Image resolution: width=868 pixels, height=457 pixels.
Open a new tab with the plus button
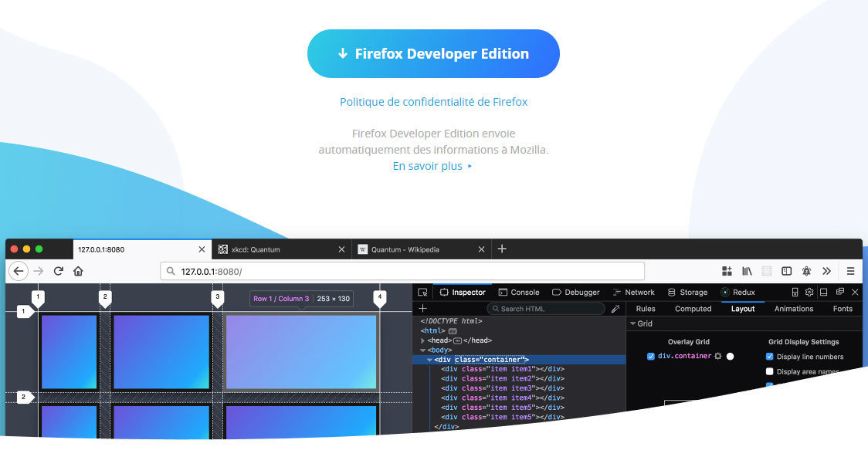(x=502, y=249)
